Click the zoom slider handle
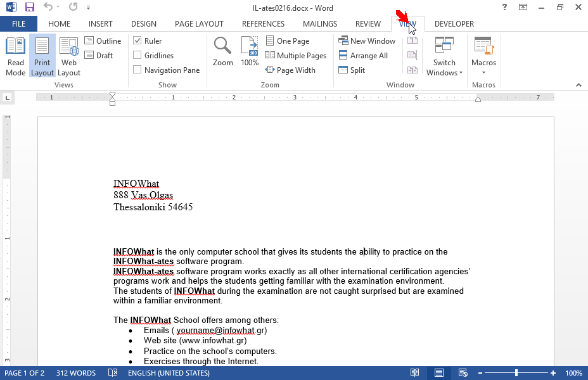This screenshot has width=588, height=380. [516, 373]
